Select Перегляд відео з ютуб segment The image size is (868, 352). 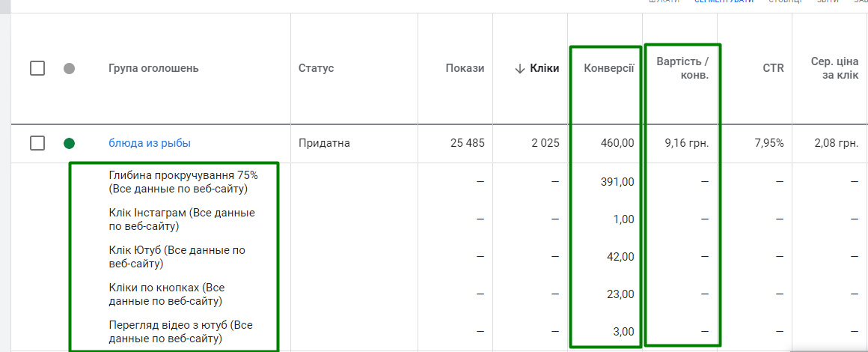tap(180, 332)
